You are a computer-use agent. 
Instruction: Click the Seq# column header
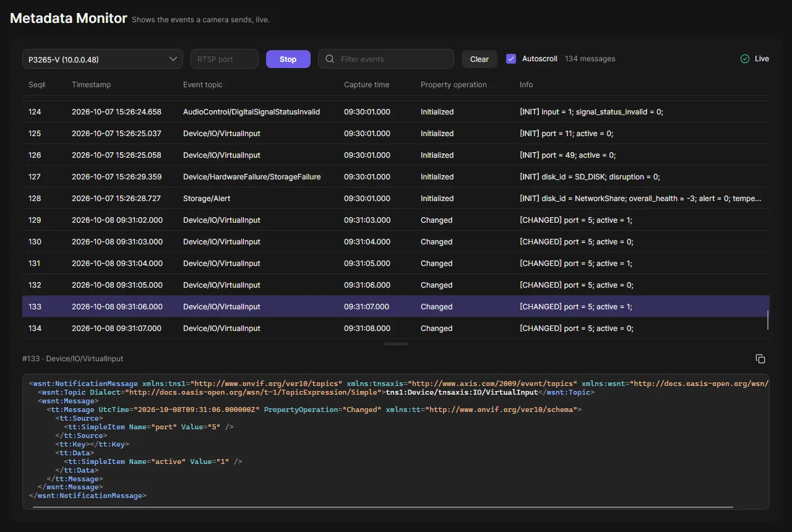[x=37, y=85]
